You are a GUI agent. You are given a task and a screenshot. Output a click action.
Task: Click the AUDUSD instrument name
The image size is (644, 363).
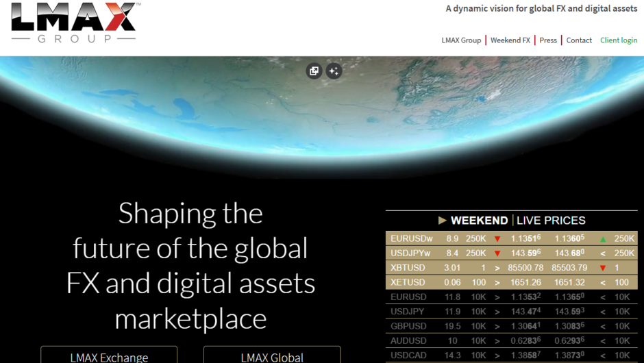408,341
